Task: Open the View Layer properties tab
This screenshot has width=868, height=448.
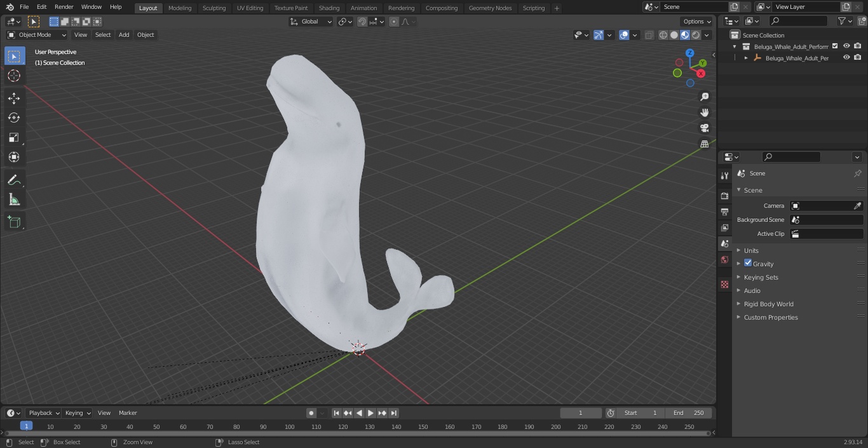Action: (724, 227)
